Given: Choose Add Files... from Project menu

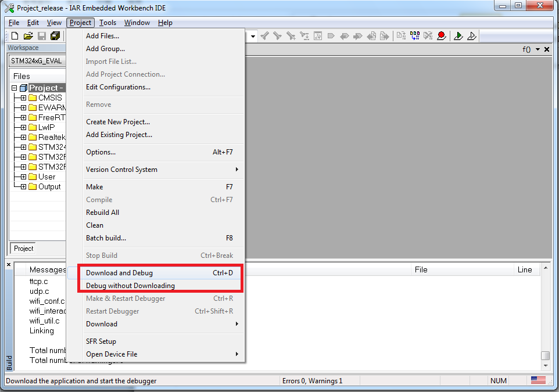Looking at the screenshot, I should click(155, 35).
